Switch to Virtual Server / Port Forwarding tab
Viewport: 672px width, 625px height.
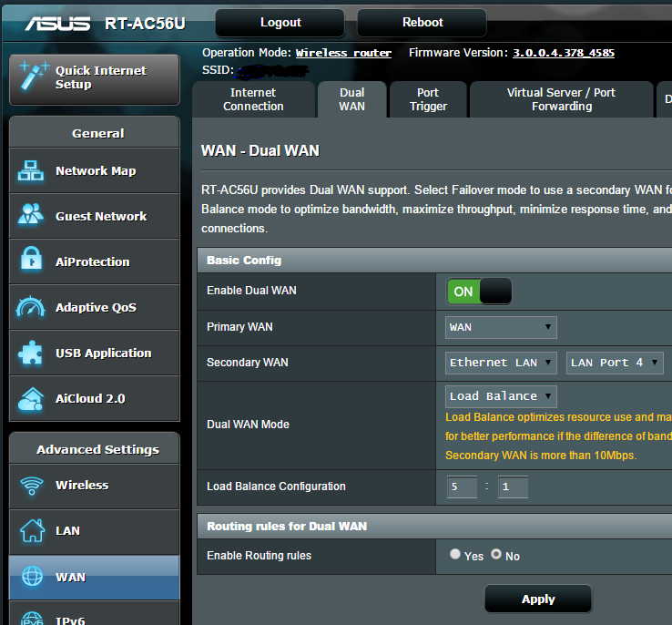562,99
